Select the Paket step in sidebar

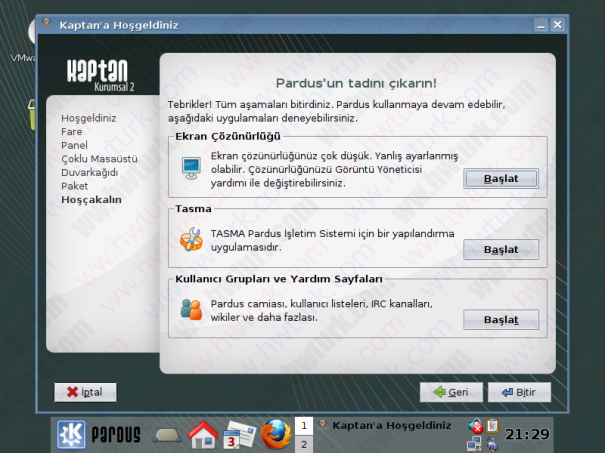(x=75, y=186)
